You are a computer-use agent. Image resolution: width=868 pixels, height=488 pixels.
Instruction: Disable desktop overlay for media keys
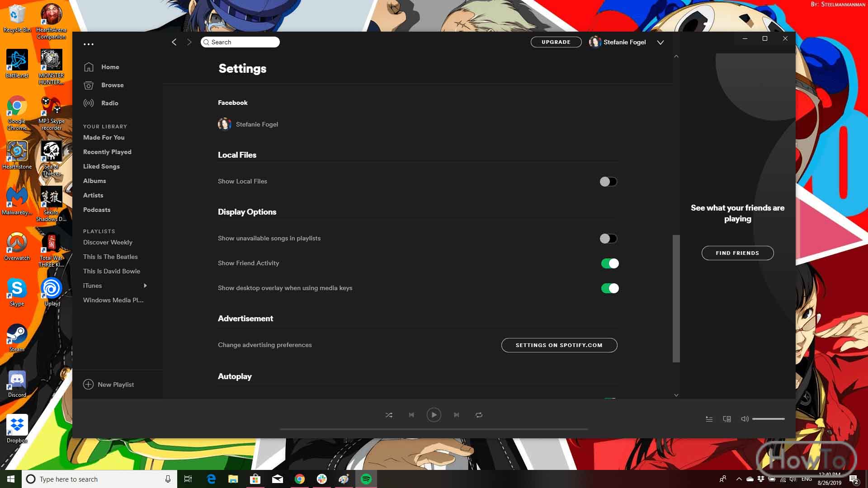(x=609, y=288)
